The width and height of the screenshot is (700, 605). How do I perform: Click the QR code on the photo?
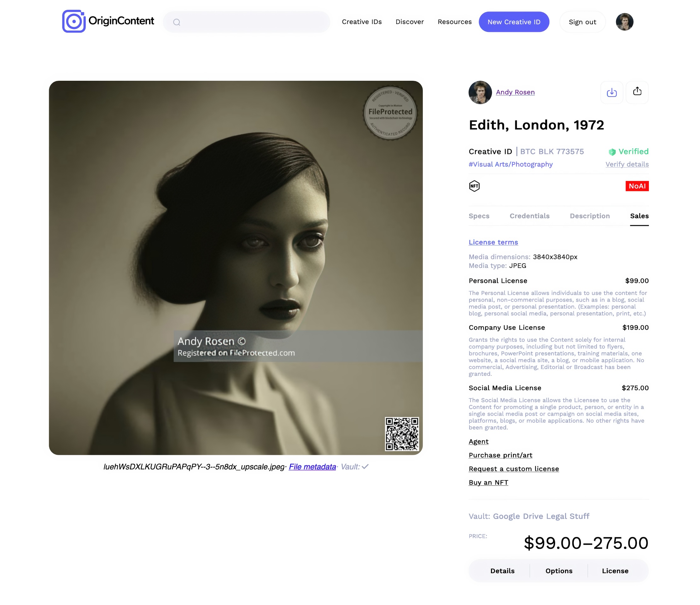pyautogui.click(x=402, y=434)
